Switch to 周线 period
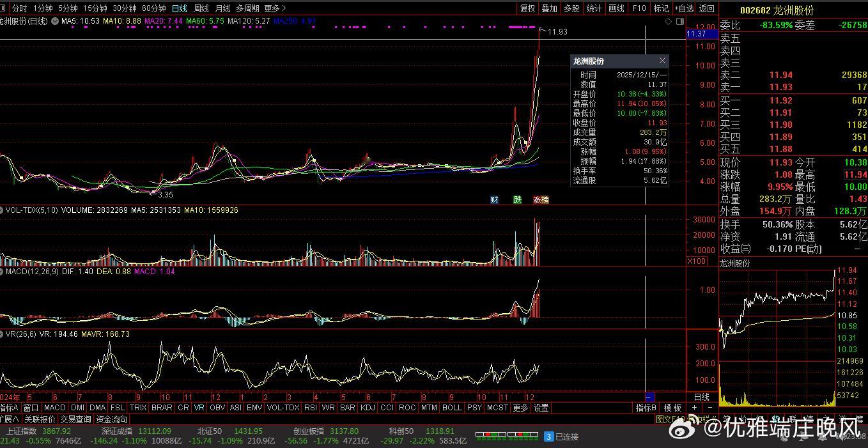The image size is (868, 448). 201,8
